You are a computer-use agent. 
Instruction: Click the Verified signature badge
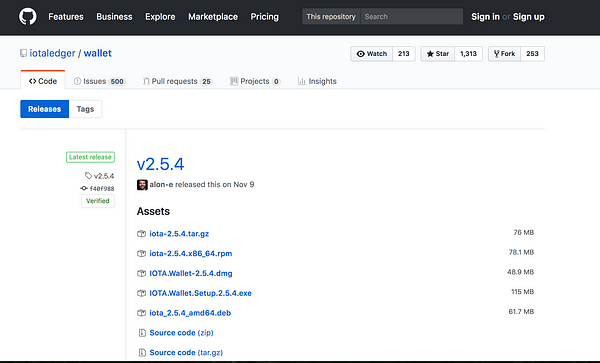point(98,201)
